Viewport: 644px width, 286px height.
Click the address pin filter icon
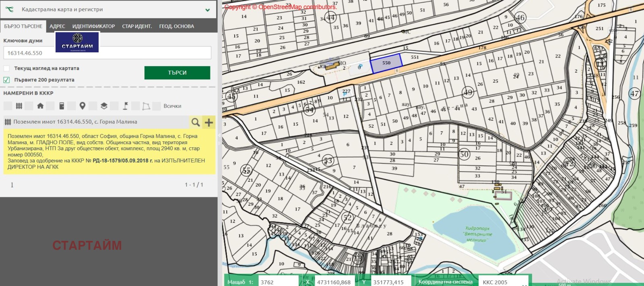pyautogui.click(x=83, y=106)
